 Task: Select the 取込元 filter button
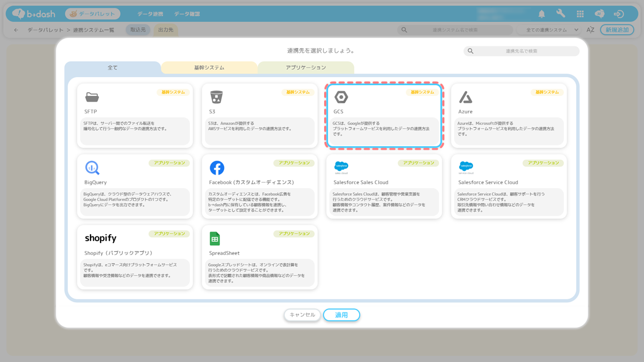point(138,30)
